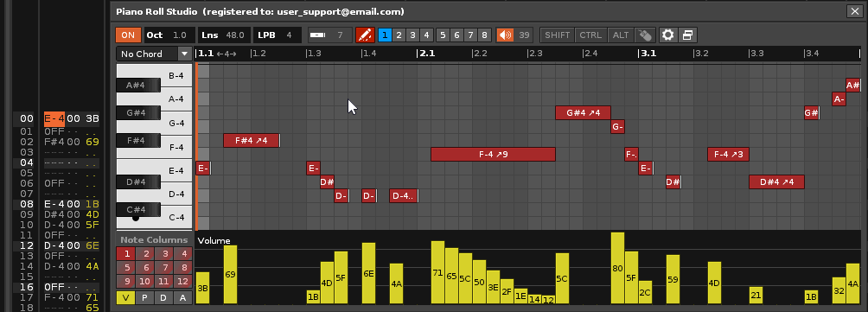The width and height of the screenshot is (868, 312).
Task: Switch to the V volume lane tab
Action: tap(125, 297)
